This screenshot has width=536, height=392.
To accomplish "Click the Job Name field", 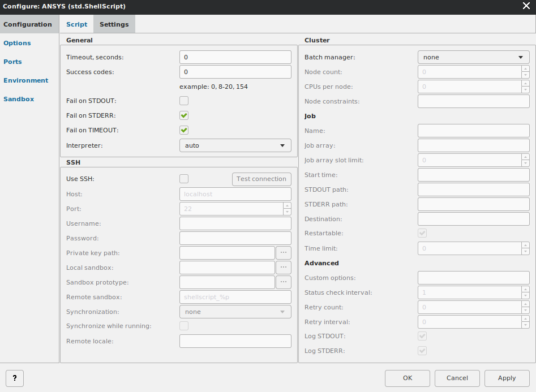I will point(473,131).
